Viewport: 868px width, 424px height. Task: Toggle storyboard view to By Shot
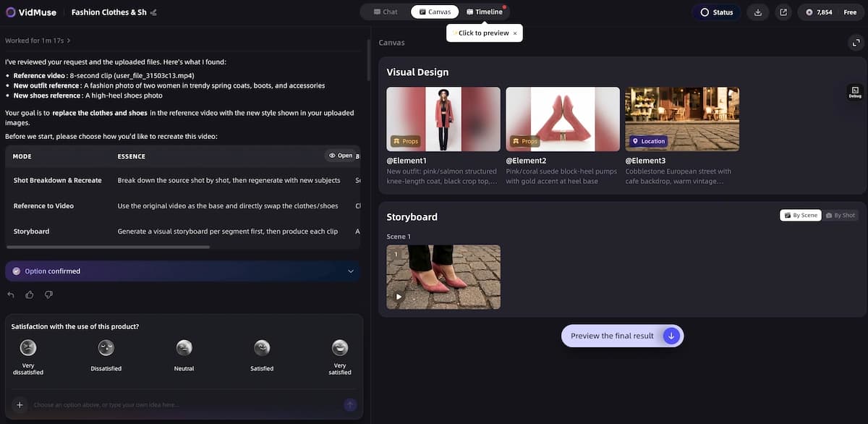coord(840,216)
